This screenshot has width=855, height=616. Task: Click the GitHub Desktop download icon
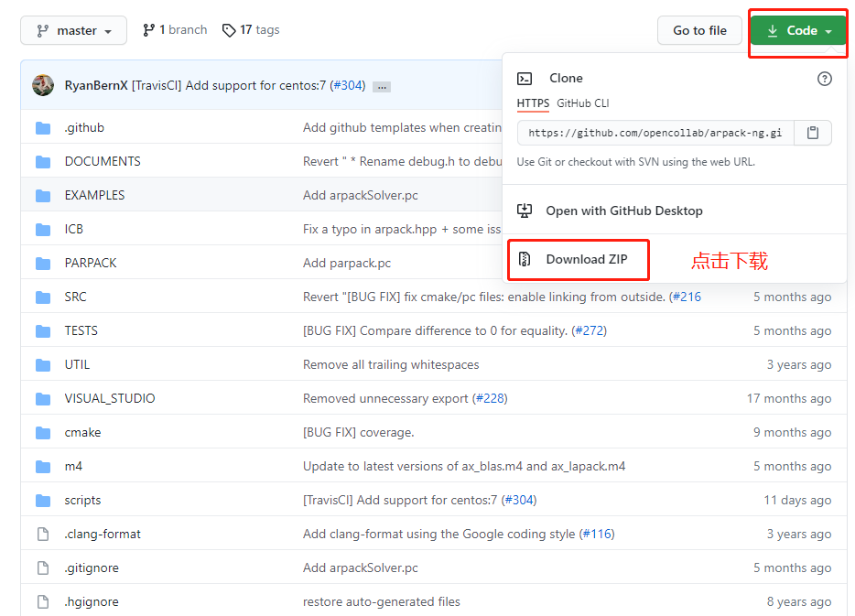[525, 211]
